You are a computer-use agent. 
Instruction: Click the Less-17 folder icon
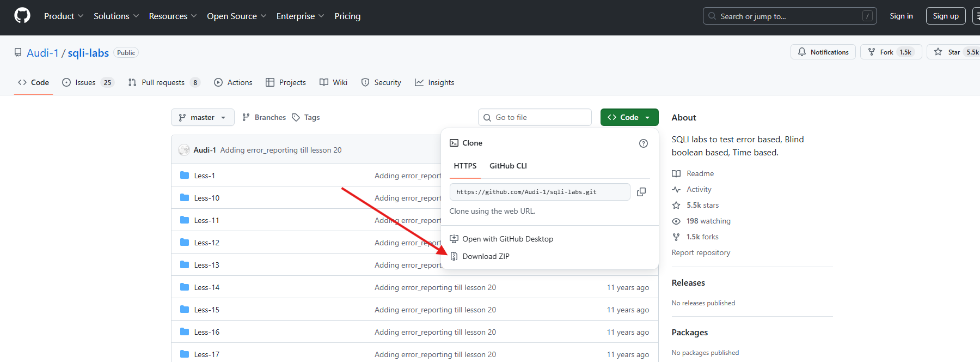click(x=185, y=354)
